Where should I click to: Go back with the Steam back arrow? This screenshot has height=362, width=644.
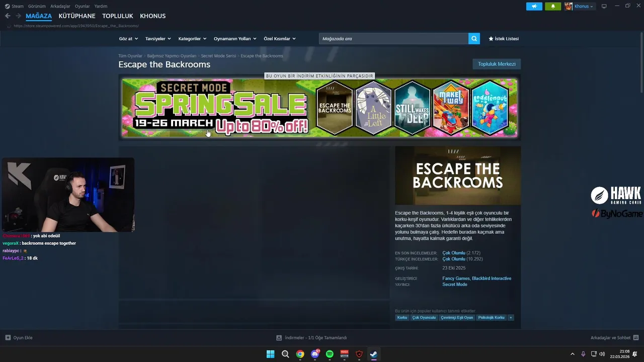[8, 16]
